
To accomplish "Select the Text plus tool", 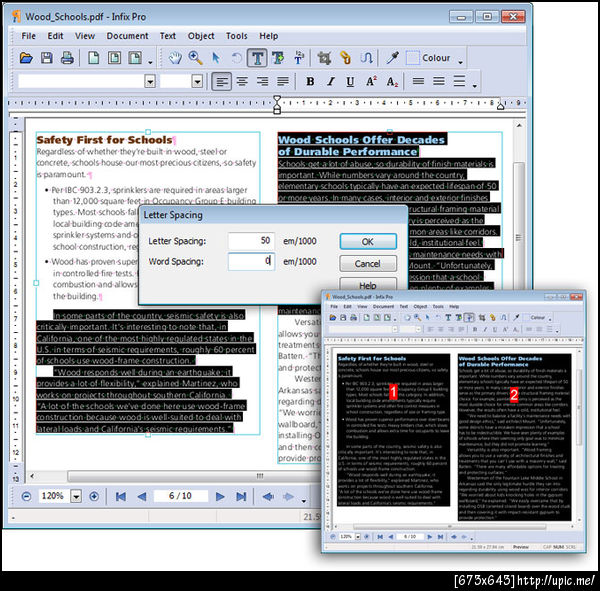I will [x=278, y=58].
